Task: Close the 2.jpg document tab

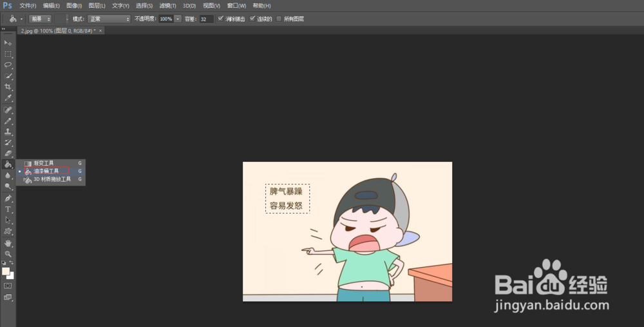Action: click(x=100, y=31)
